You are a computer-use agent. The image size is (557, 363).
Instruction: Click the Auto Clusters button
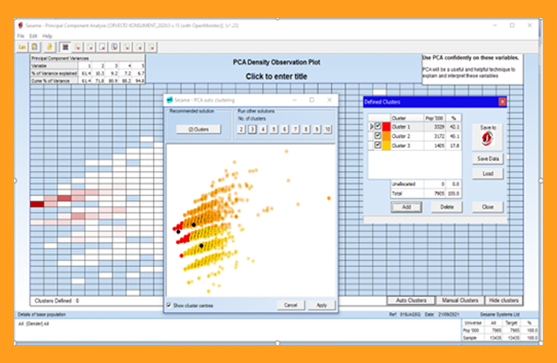tap(411, 300)
